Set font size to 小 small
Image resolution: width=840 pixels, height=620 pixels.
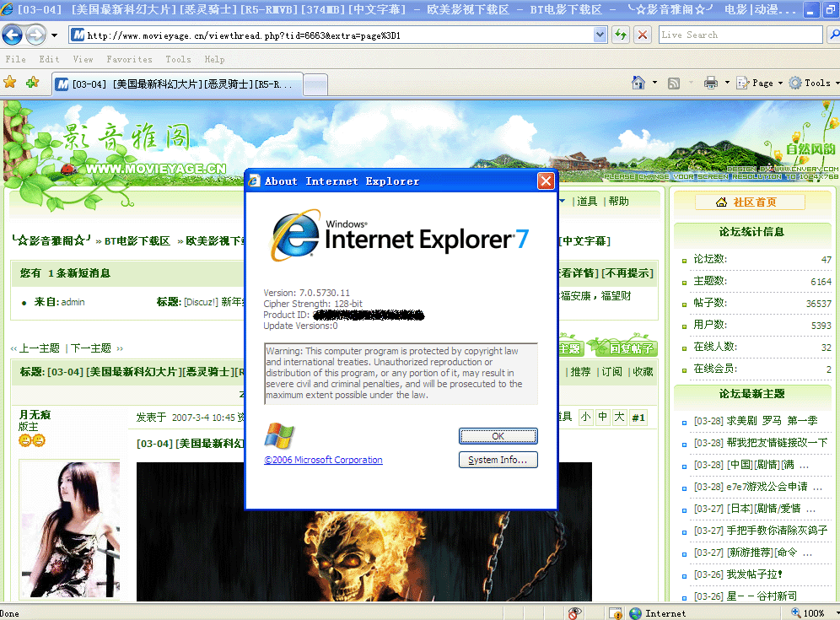586,417
